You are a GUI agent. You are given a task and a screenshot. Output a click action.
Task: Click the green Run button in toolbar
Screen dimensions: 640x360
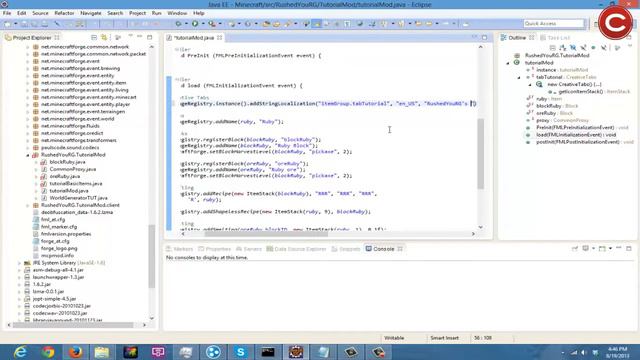click(x=195, y=24)
